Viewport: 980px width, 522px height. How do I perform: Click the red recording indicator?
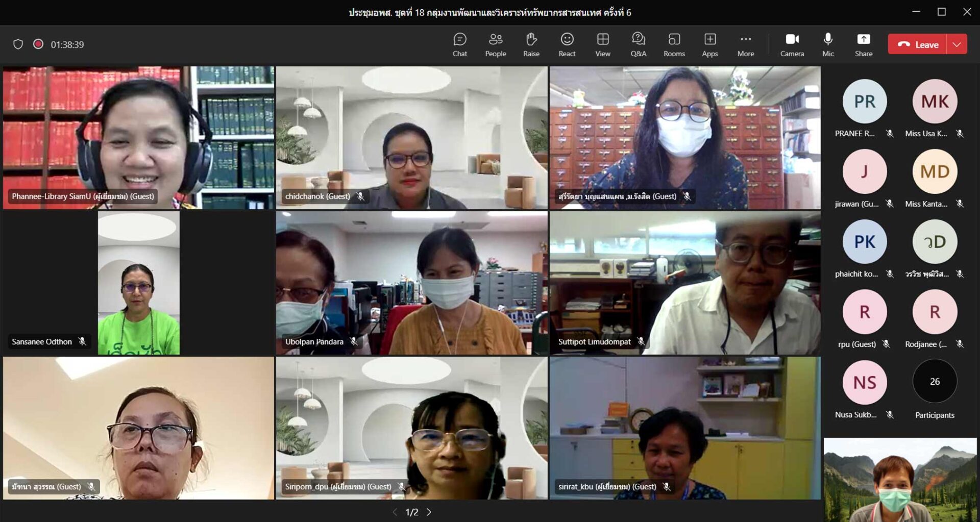click(38, 44)
